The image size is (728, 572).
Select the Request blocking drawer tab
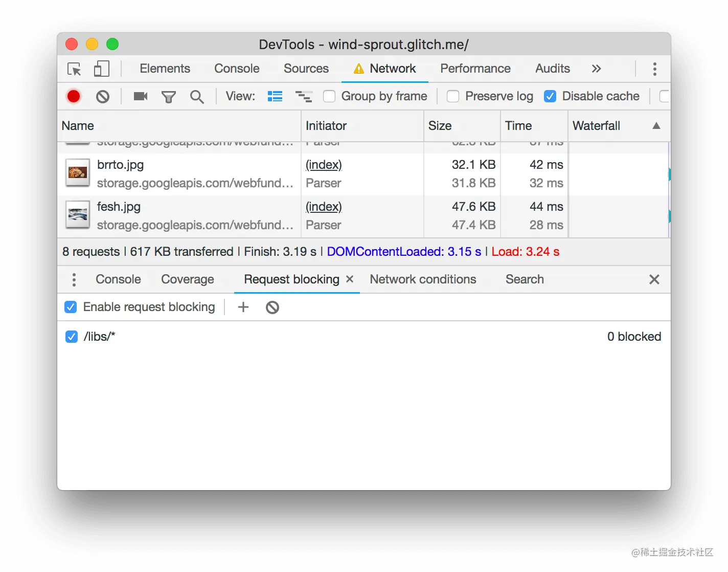click(x=291, y=279)
